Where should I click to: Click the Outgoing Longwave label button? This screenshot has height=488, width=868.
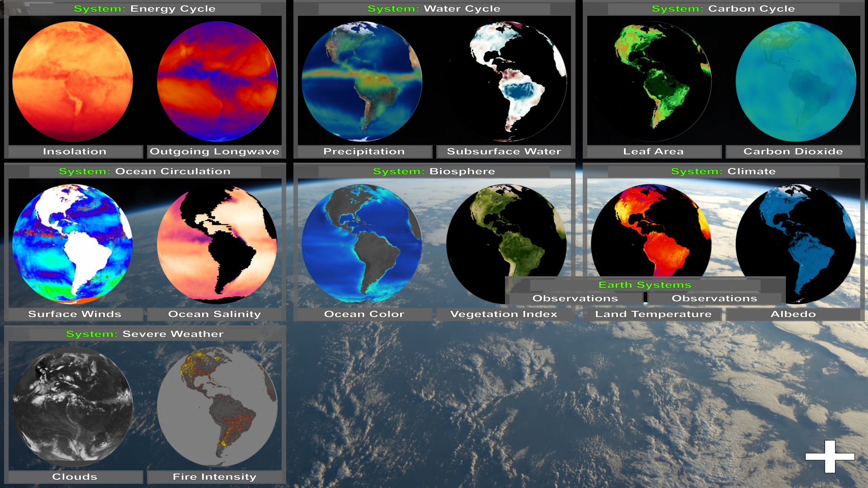(214, 151)
